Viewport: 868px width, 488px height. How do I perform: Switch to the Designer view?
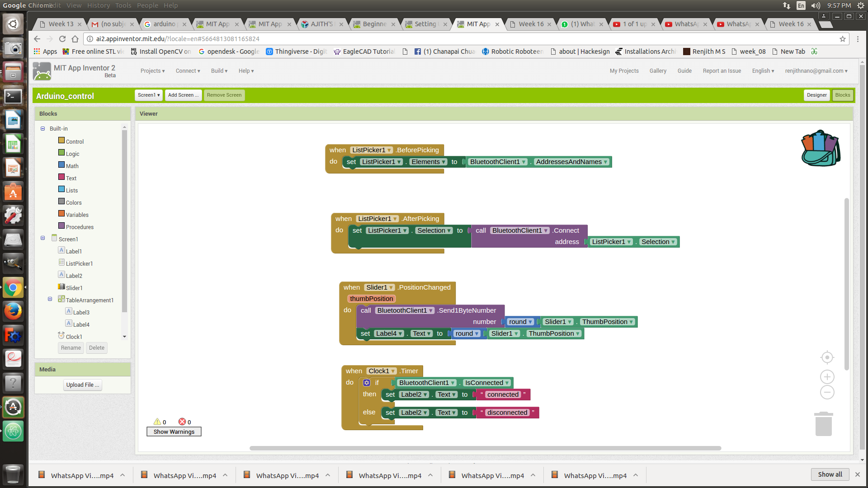click(x=816, y=95)
